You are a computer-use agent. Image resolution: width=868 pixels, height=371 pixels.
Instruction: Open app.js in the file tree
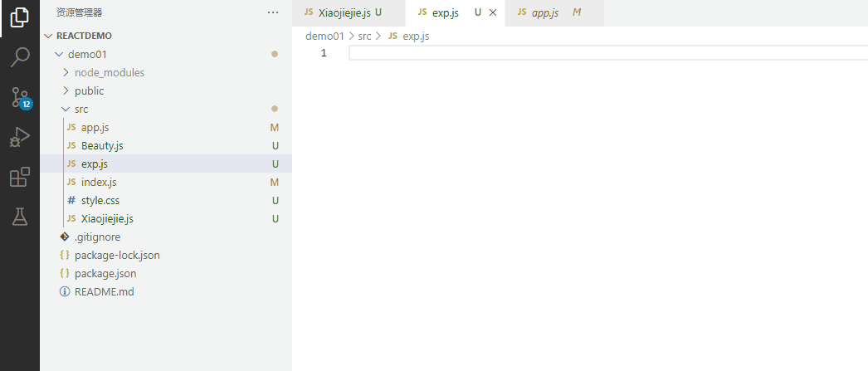tap(166, 127)
